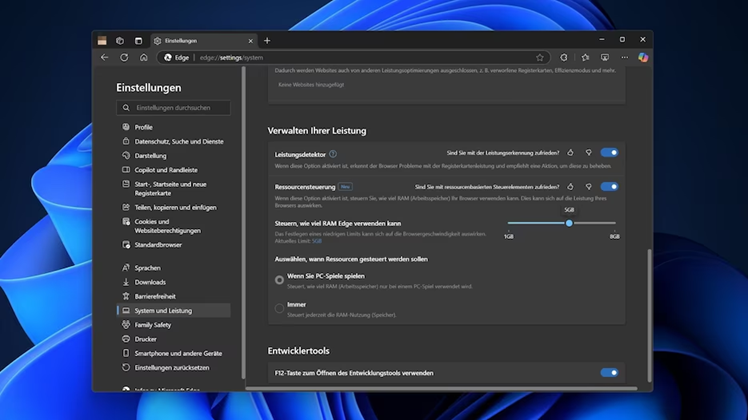Screen dimensions: 748x420
Task: Select 'Wenn Sie PC-Spiele spielen' option
Action: pos(280,280)
